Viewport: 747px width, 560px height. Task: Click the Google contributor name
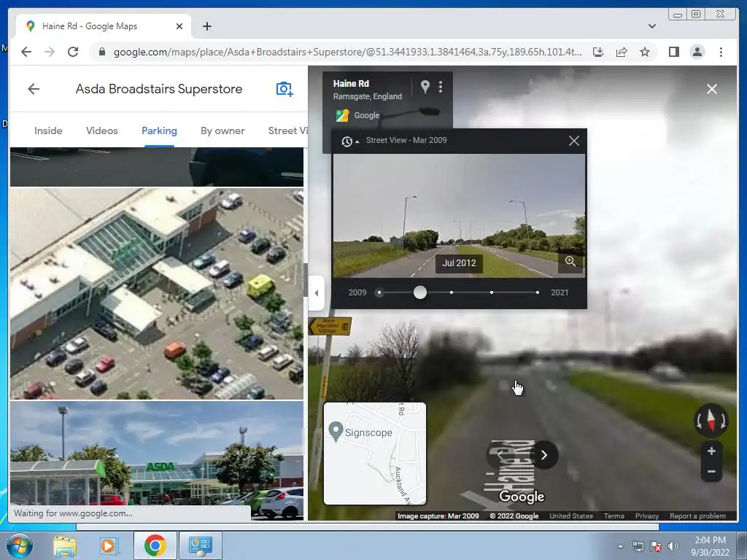point(367,115)
